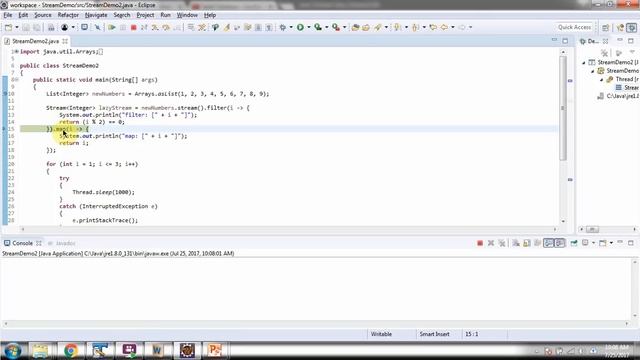640x360 pixels.
Task: Open the Run menu
Action: coord(165,15)
